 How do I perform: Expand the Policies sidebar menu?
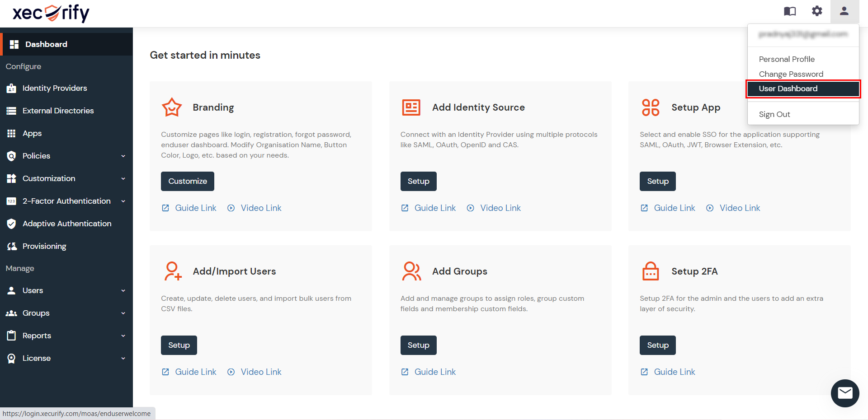point(123,156)
